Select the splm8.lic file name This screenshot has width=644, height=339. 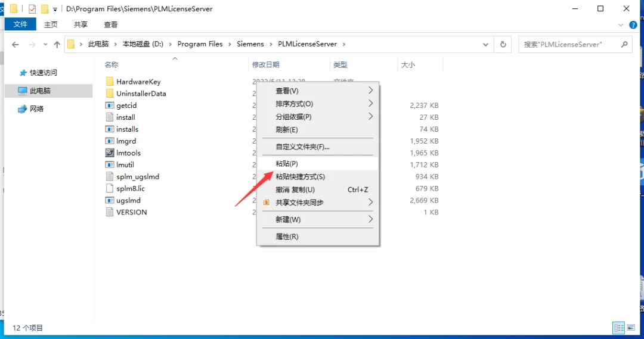click(131, 188)
